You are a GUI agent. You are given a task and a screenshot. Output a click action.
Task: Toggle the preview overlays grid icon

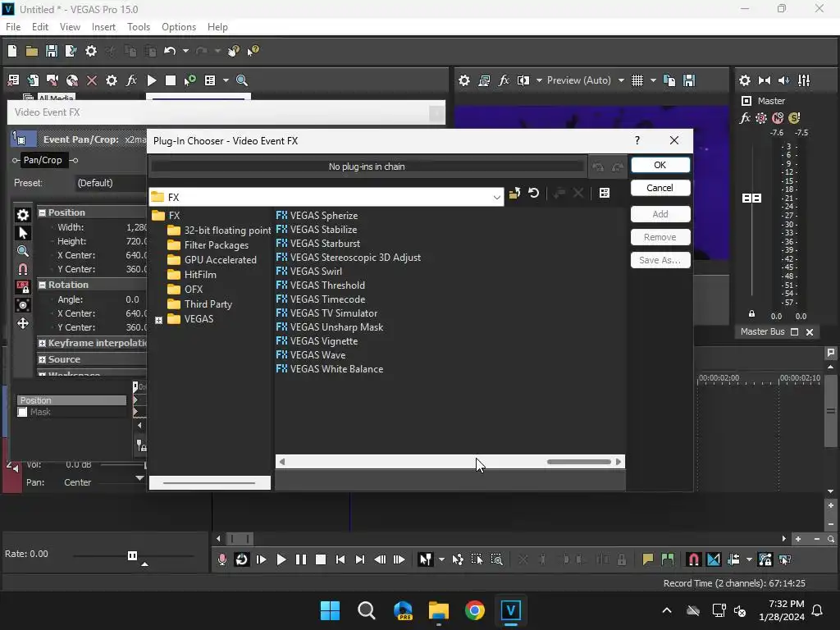point(637,80)
